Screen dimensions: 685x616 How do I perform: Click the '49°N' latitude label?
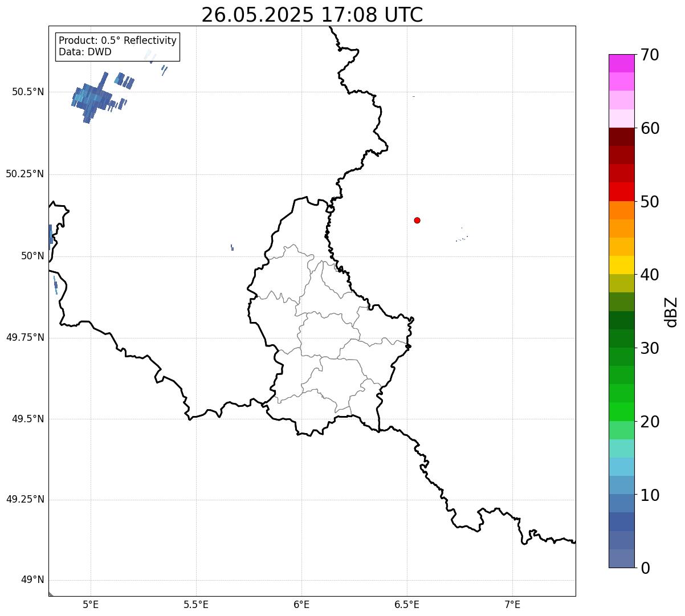32,580
